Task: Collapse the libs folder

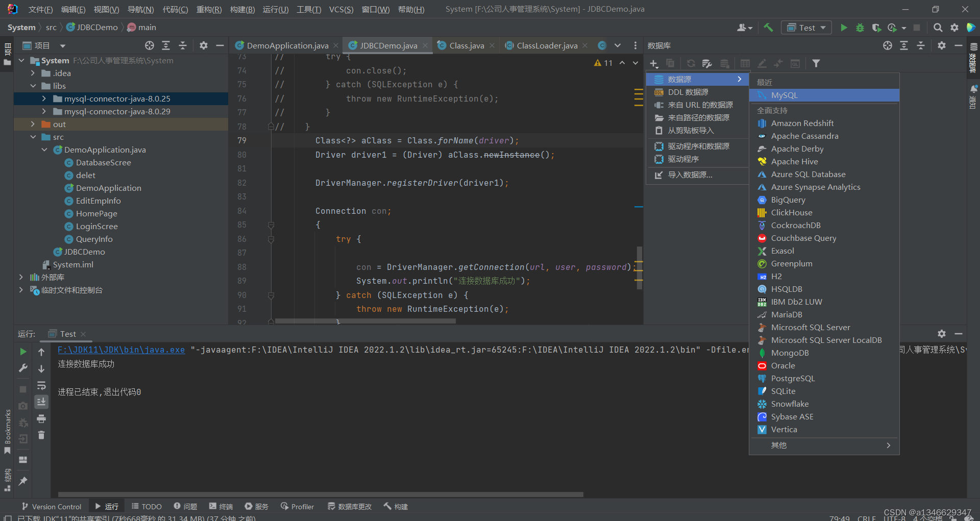Action: pyautogui.click(x=33, y=86)
